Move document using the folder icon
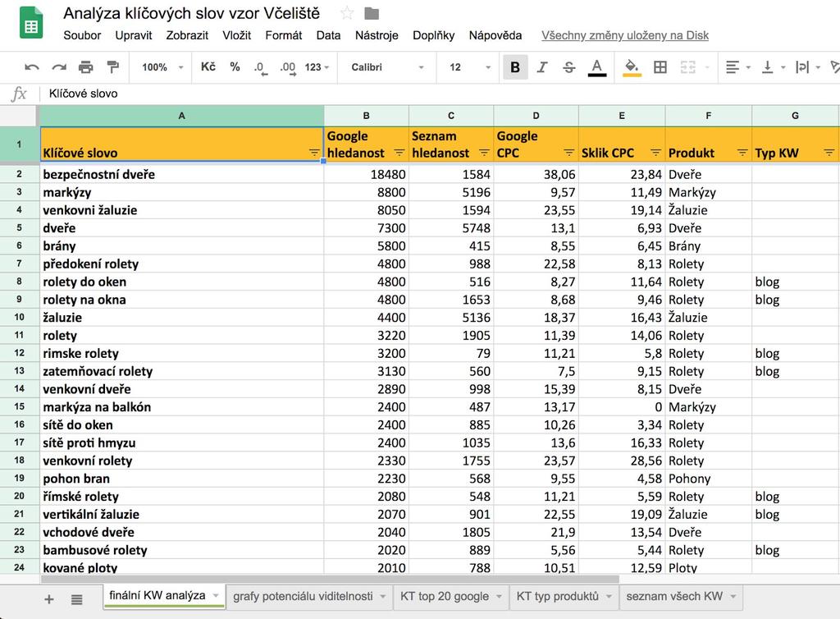 (372, 13)
